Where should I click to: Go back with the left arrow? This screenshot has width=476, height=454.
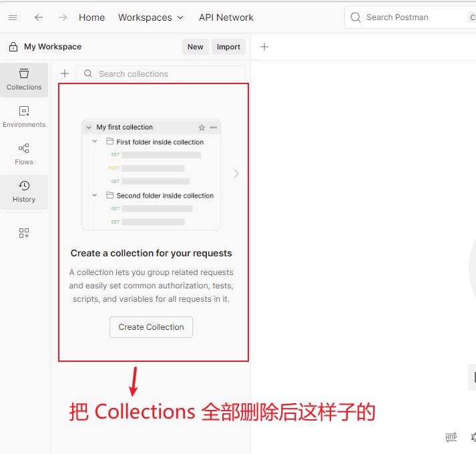(x=39, y=17)
